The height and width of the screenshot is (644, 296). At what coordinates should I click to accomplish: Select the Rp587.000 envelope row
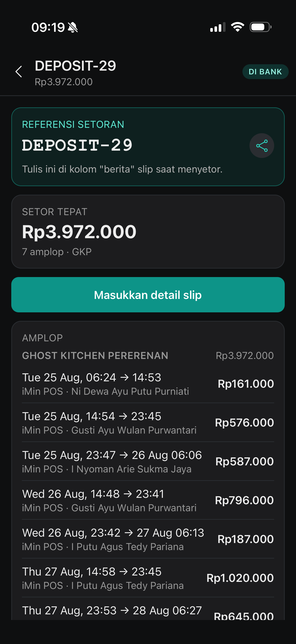pos(148,461)
